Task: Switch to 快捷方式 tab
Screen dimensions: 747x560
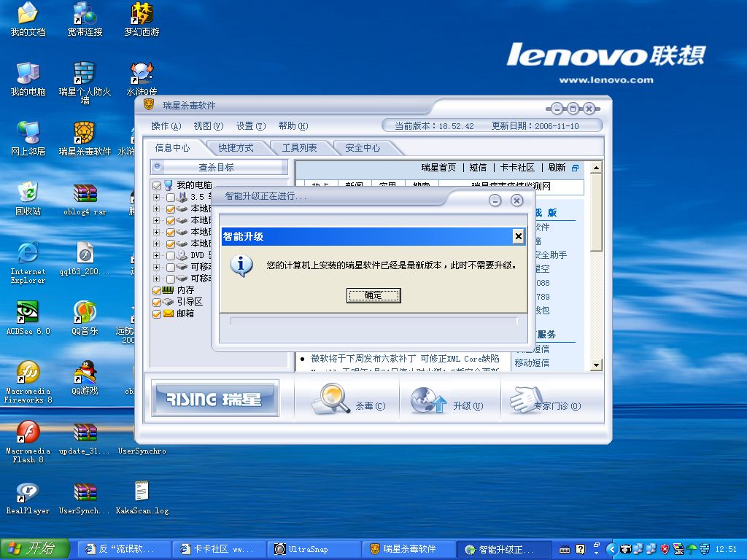Action: pyautogui.click(x=236, y=148)
